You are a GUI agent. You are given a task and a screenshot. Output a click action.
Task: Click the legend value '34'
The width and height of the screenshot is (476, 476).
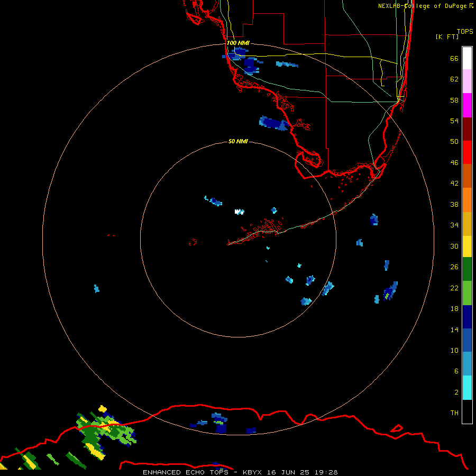pyautogui.click(x=454, y=225)
